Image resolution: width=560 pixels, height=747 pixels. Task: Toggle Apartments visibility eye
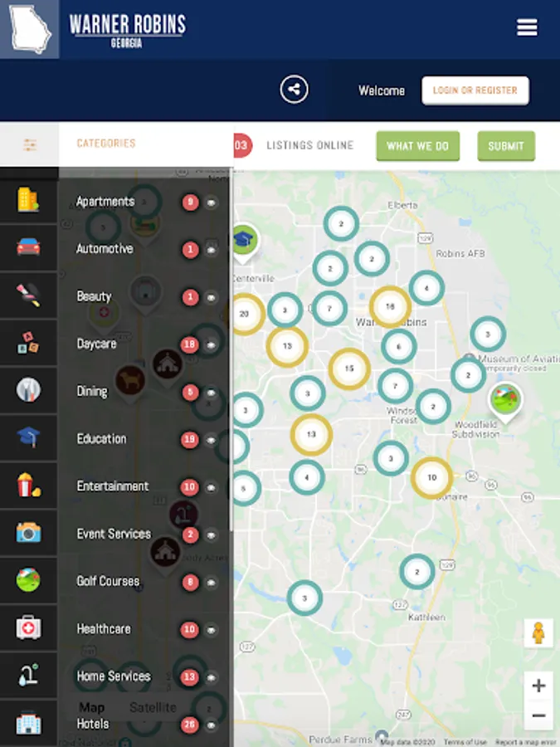[x=211, y=203]
